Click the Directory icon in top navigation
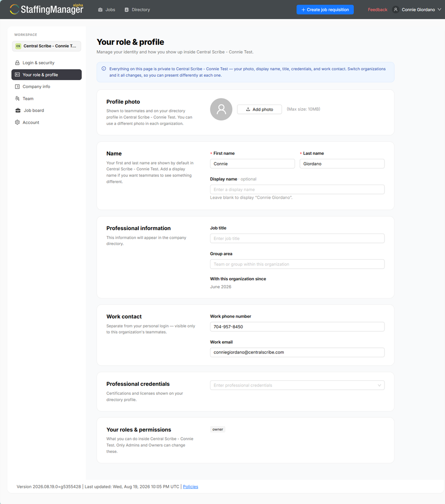Image resolution: width=445 pixels, height=504 pixels. (x=127, y=10)
